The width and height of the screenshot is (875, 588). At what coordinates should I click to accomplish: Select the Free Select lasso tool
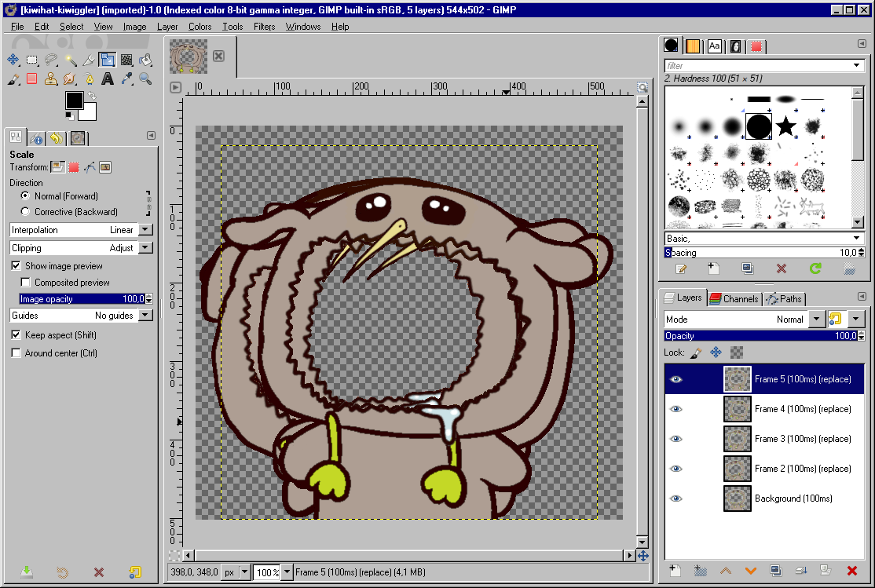pos(51,60)
